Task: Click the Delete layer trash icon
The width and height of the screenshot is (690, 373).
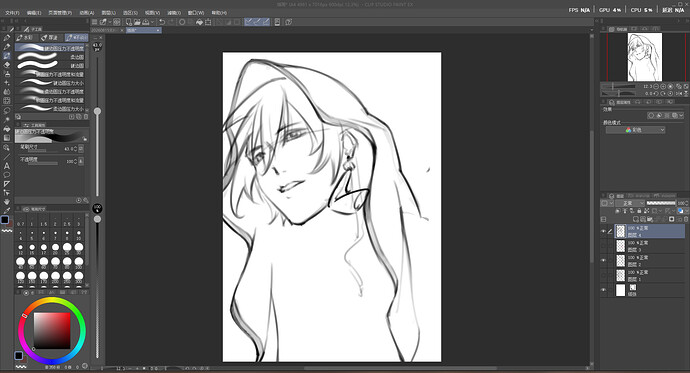Action: [686, 219]
